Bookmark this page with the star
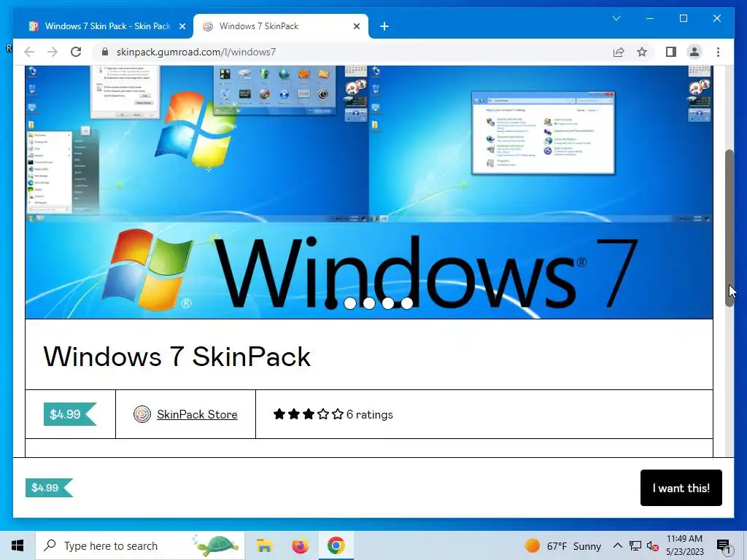 click(642, 52)
